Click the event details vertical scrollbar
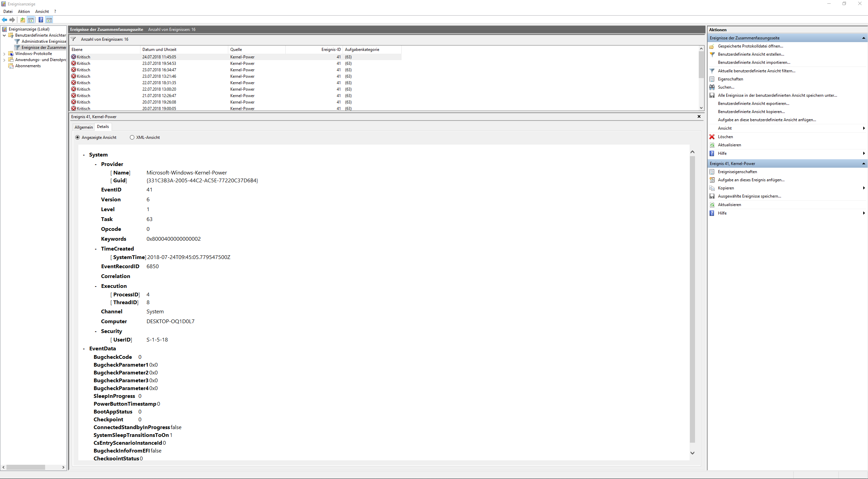Viewport: 868px width, 479px height. click(x=692, y=299)
